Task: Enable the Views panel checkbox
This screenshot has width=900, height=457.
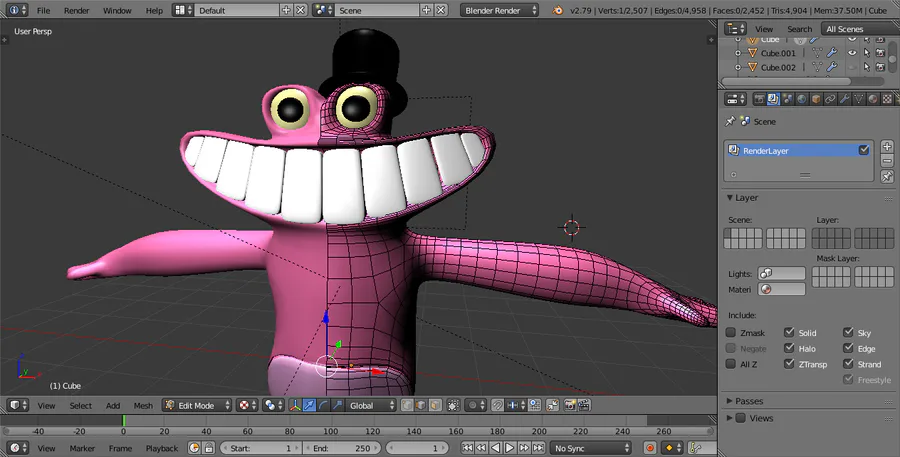Action: click(x=741, y=418)
